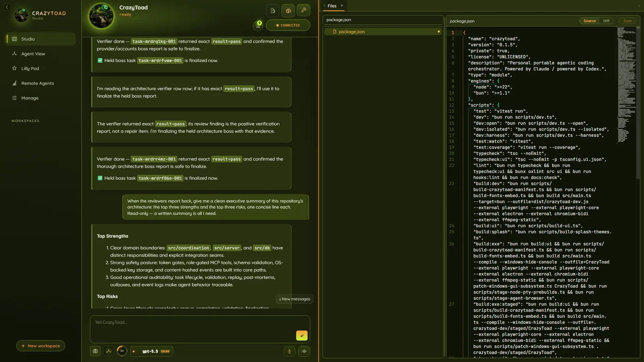Click the "test": "vitest run" script line

[501, 111]
